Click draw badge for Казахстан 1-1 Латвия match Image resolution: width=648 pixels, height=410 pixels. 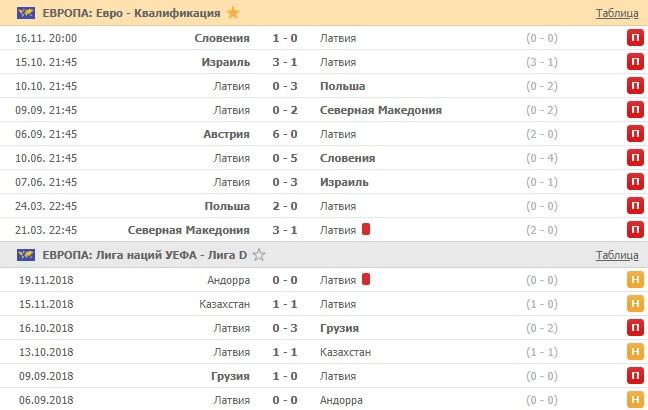tap(634, 303)
